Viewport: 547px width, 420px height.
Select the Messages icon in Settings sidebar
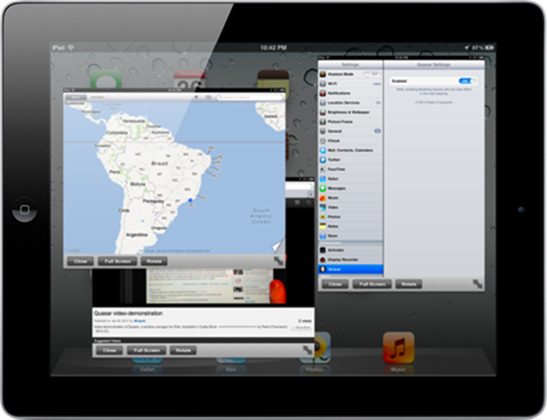323,188
